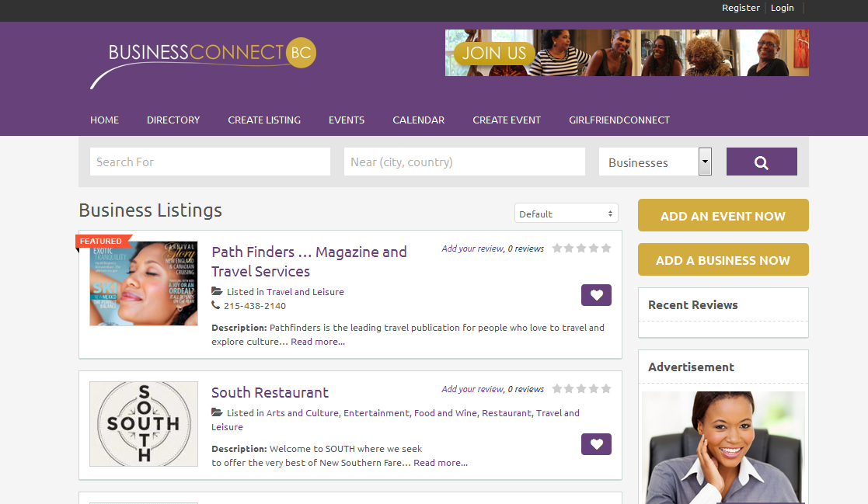This screenshot has height=504, width=868.
Task: Click the Near city, country input field
Action: 464,162
